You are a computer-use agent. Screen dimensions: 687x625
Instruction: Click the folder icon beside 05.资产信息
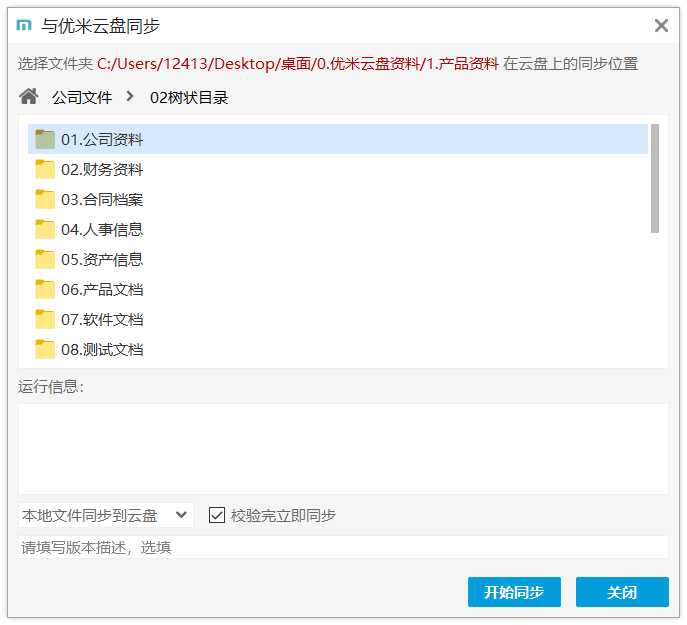pos(45,259)
